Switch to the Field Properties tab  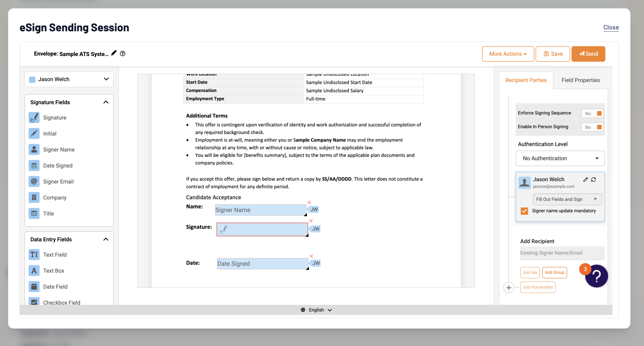click(x=580, y=80)
